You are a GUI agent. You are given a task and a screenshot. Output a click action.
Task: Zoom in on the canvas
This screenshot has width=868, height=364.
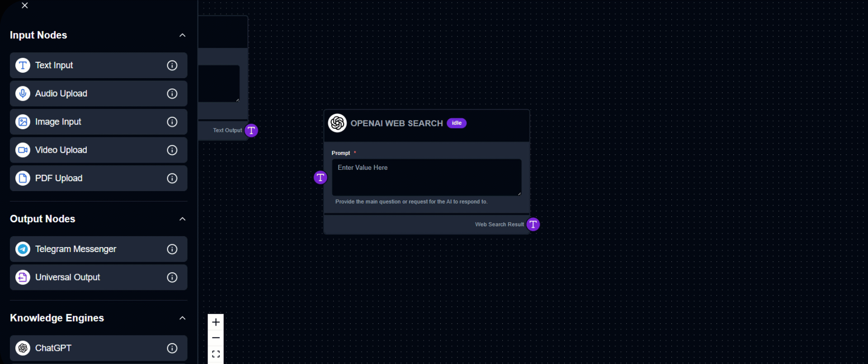[216, 322]
